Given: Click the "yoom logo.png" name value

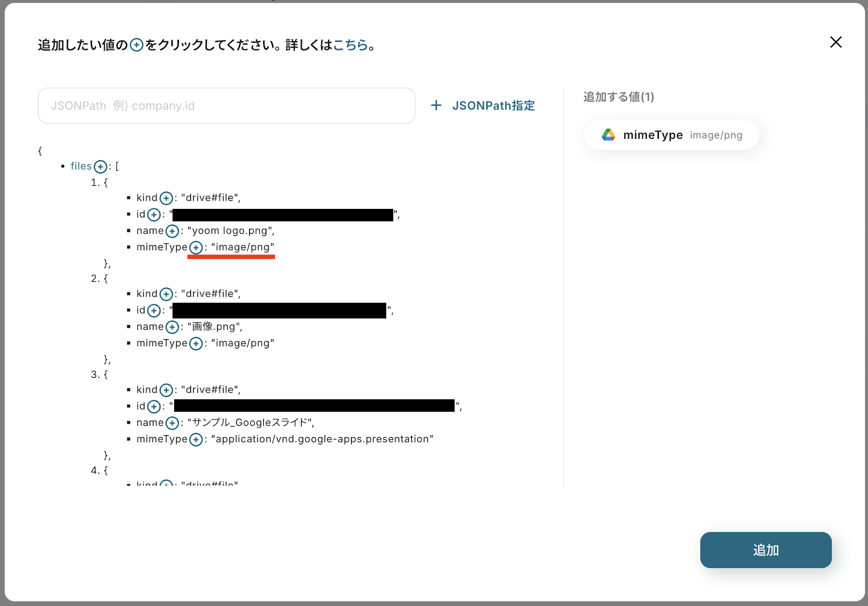Looking at the screenshot, I should [231, 231].
